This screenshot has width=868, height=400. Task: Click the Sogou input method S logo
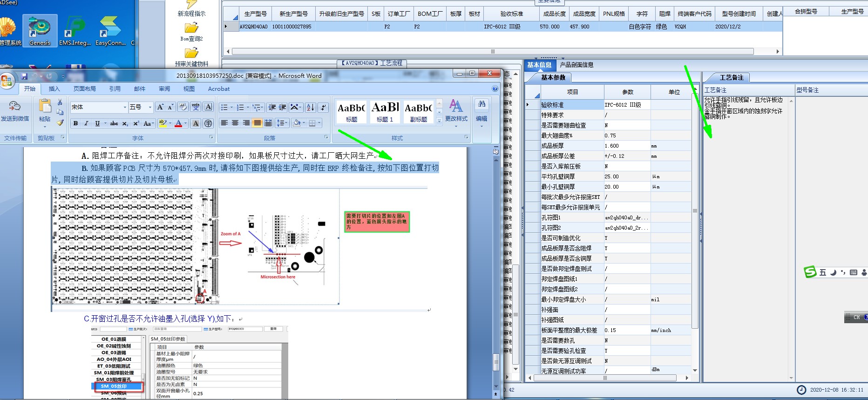pos(810,272)
